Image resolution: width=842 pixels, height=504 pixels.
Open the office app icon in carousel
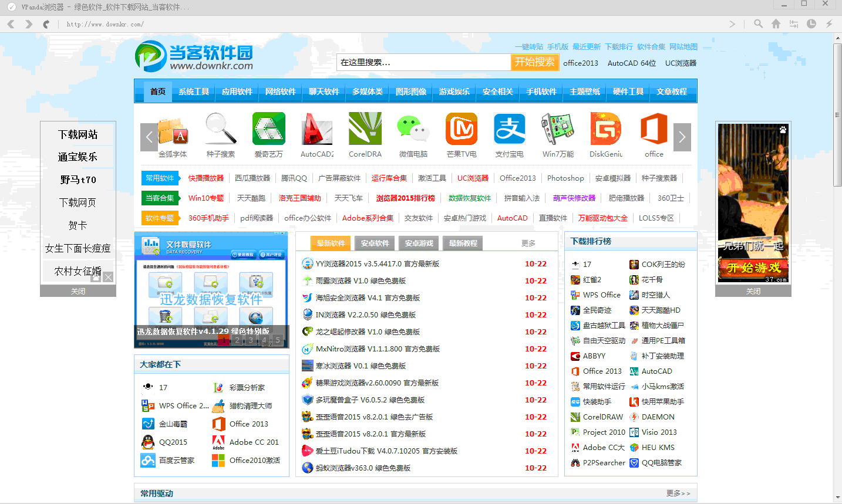[x=654, y=128]
